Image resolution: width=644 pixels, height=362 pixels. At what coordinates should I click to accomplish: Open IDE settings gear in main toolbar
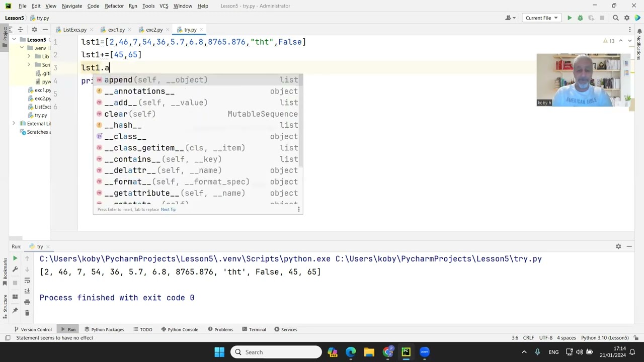627,18
